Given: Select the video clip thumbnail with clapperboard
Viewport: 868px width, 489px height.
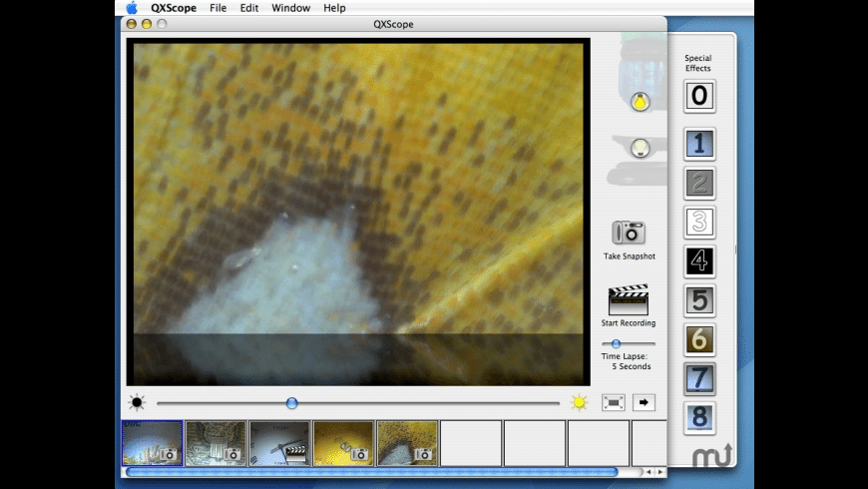Looking at the screenshot, I should pos(279,442).
